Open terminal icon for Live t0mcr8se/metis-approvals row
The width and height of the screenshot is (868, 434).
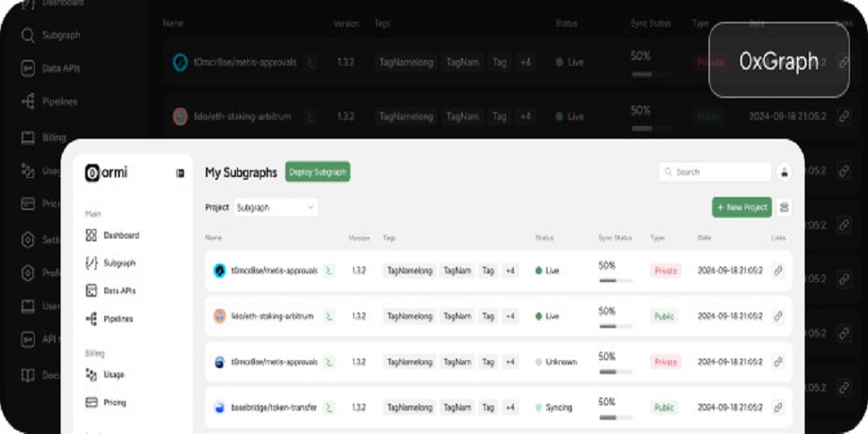(329, 271)
